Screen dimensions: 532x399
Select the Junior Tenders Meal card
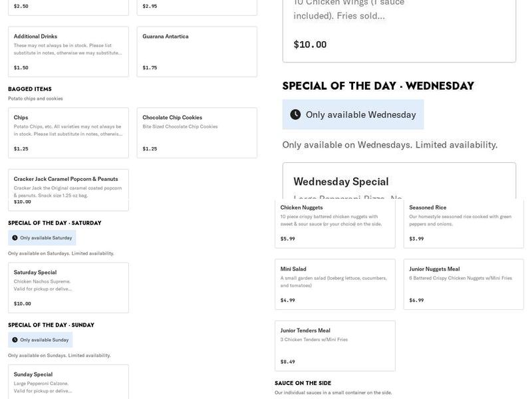334,346
